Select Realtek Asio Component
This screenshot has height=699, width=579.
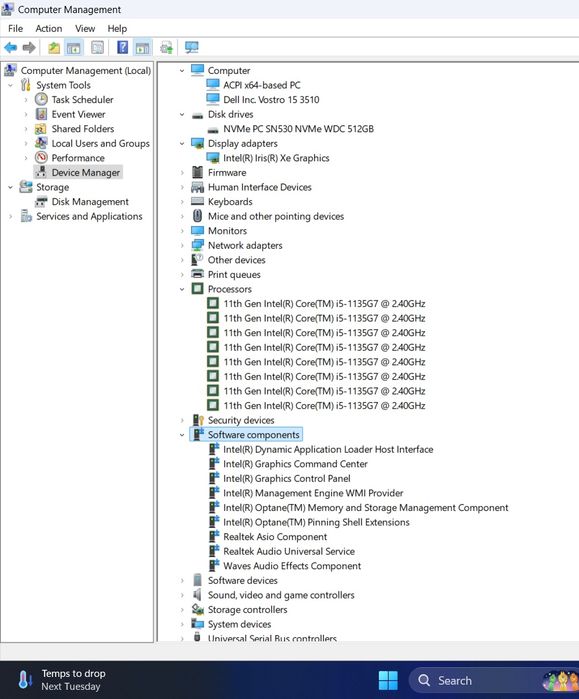coord(275,537)
